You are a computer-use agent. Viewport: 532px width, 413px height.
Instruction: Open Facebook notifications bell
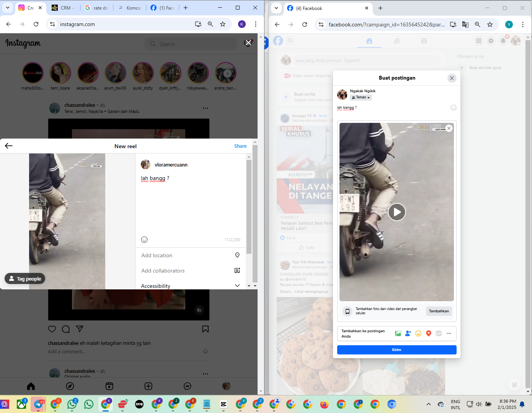tap(503, 41)
